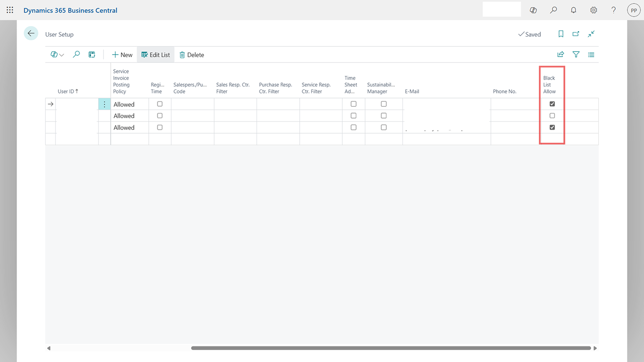Check Black List Allow in second row
Image resolution: width=644 pixels, height=362 pixels.
pos(552,116)
